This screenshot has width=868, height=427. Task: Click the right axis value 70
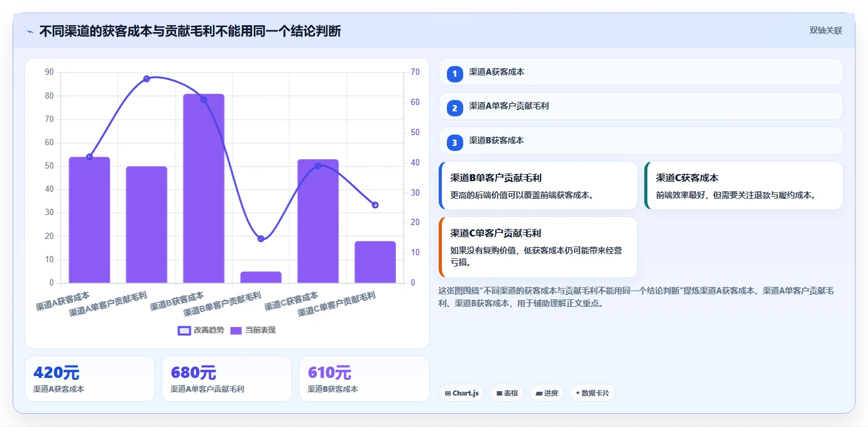[415, 72]
